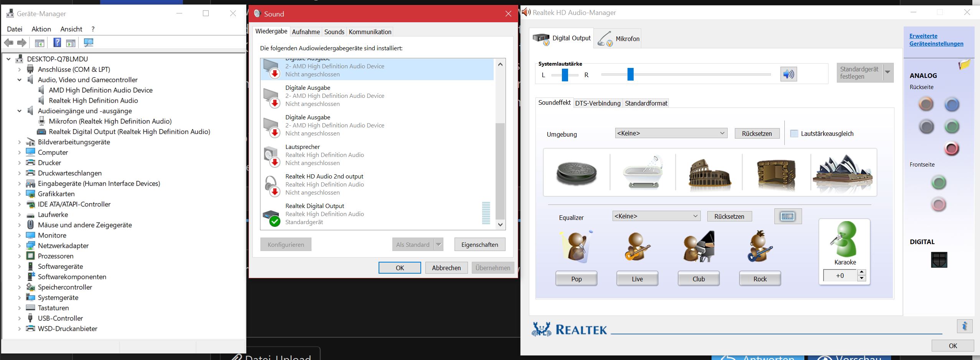980x360 pixels.
Task: Click the guitar player Live equalizer icon
Action: tap(637, 247)
